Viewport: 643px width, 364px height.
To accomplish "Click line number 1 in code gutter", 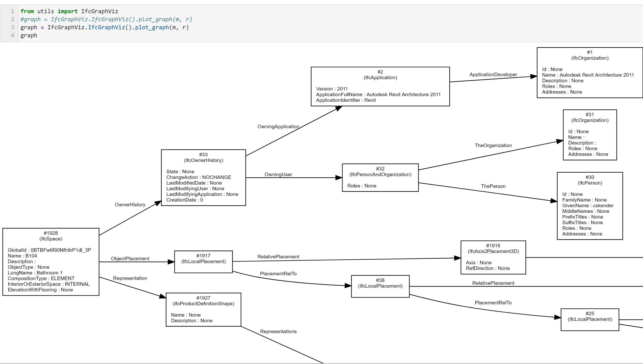I will (12, 11).
